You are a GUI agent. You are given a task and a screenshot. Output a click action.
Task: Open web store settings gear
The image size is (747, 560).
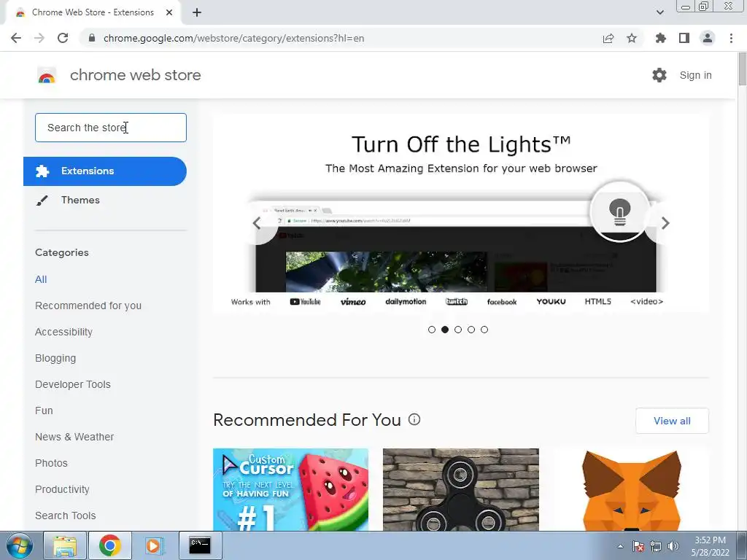(659, 75)
